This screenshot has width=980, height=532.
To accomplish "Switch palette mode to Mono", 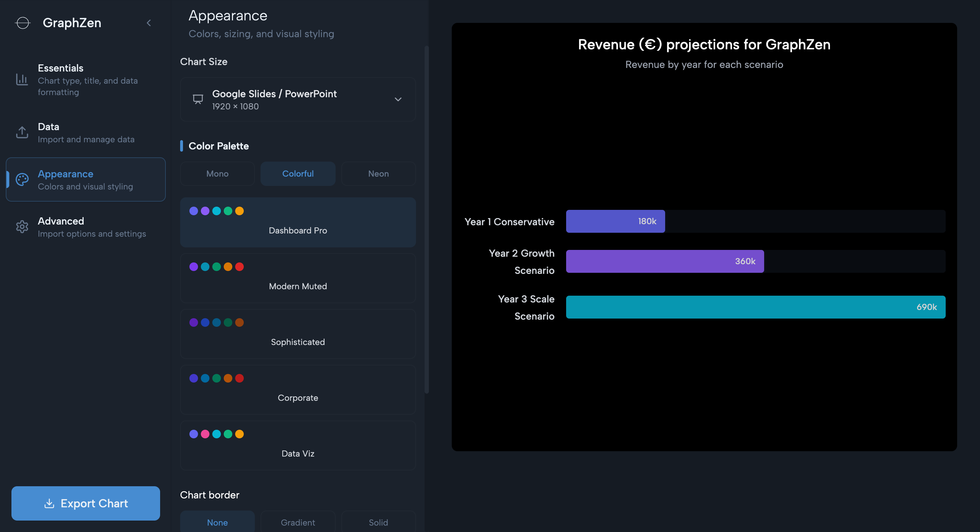I will pos(217,173).
